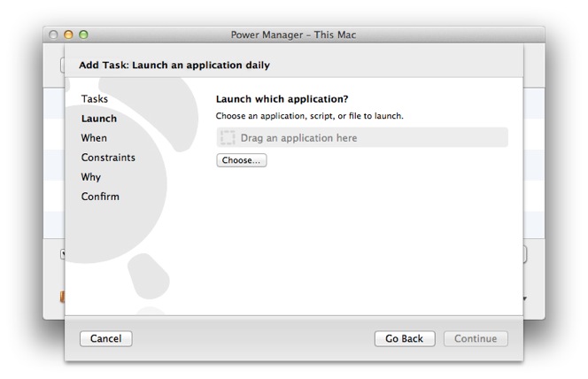The width and height of the screenshot is (588, 379).
Task: Select the Launch step in sidebar
Action: click(99, 119)
